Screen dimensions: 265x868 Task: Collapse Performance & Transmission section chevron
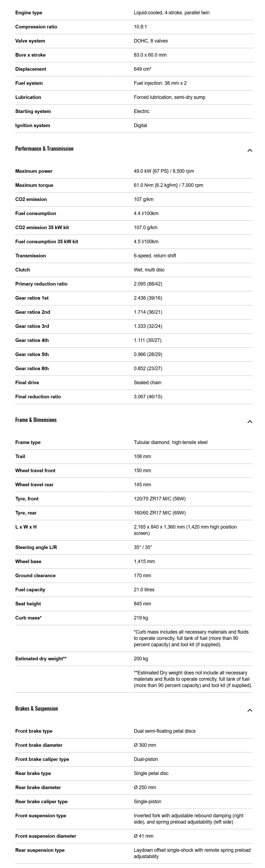[250, 150]
